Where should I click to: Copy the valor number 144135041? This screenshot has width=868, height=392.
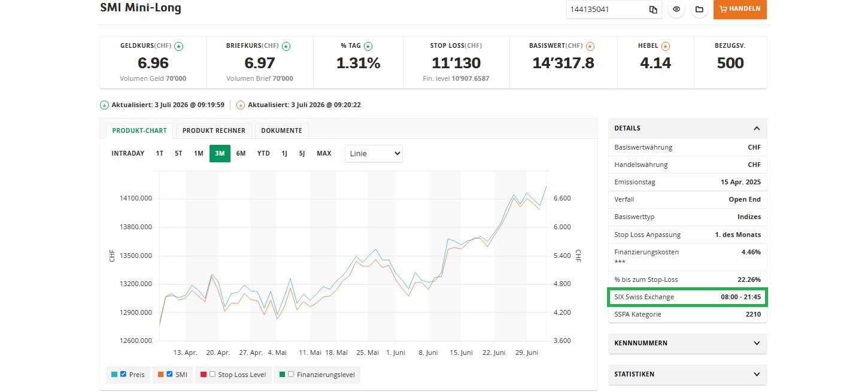[x=653, y=10]
